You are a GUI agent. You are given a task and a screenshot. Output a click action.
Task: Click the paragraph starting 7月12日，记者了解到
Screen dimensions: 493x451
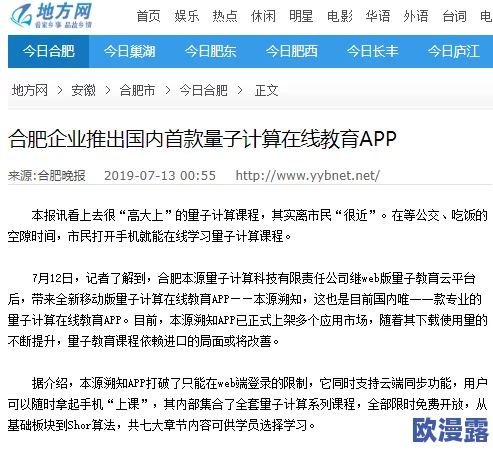(x=247, y=310)
